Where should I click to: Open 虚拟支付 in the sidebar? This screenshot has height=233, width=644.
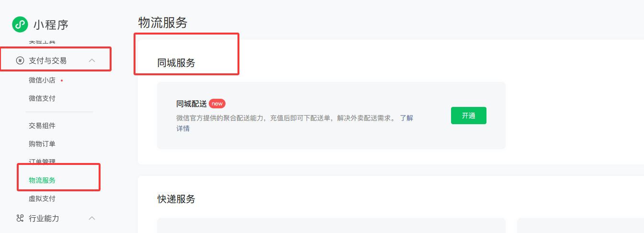[x=42, y=198]
